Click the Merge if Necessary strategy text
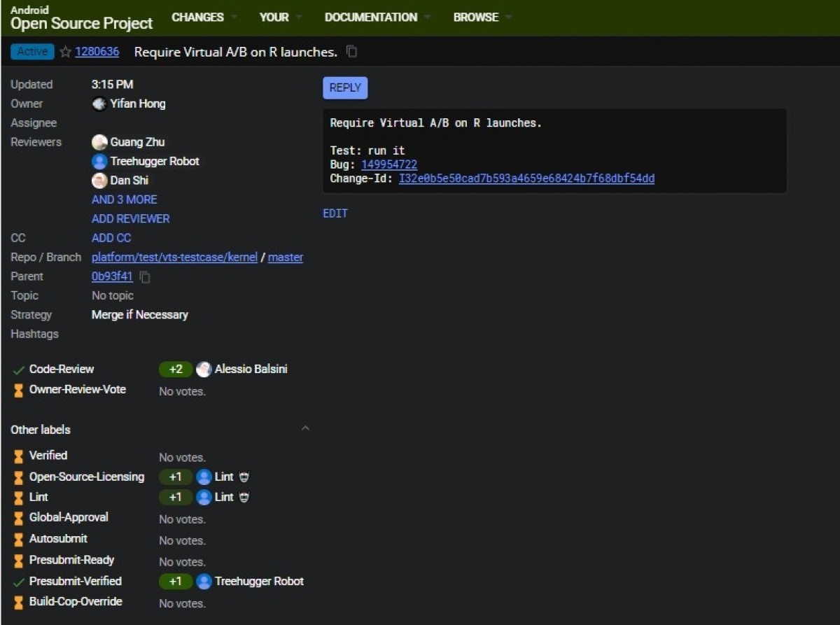840x625 pixels. [x=140, y=315]
